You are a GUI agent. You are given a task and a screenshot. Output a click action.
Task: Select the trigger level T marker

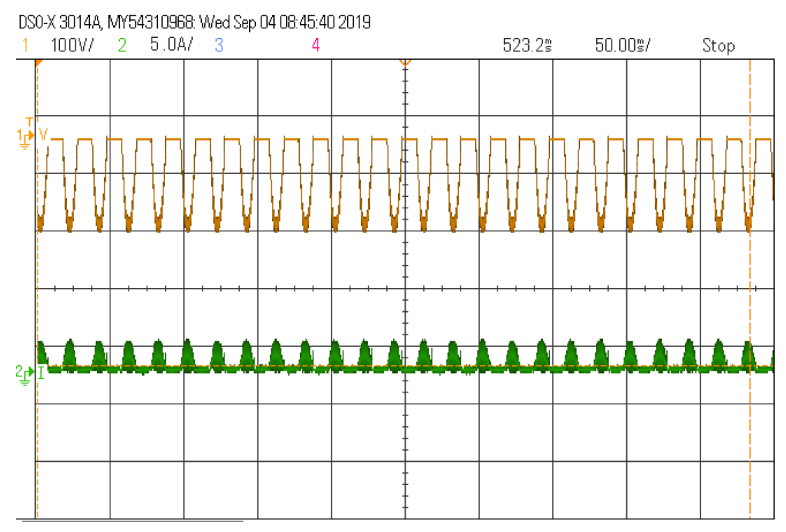(30, 122)
